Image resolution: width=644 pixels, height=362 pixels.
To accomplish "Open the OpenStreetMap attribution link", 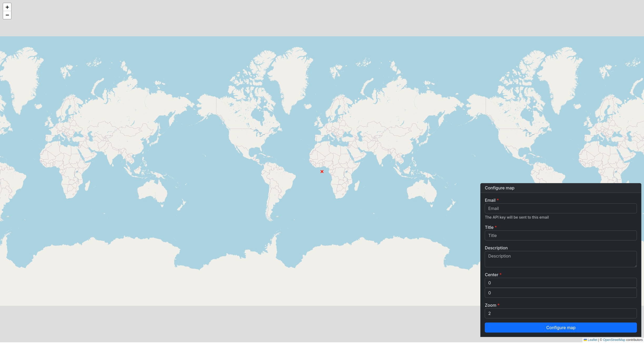I will (614, 340).
